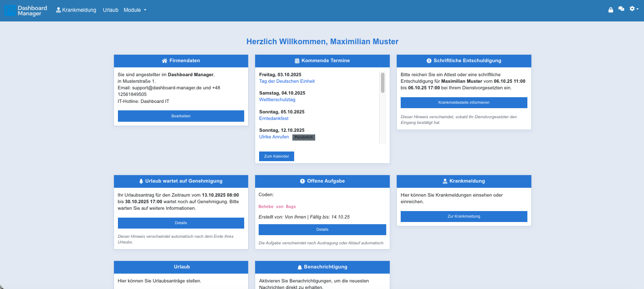
Task: Click the house icon on Firmendaten panel
Action: [x=164, y=60]
